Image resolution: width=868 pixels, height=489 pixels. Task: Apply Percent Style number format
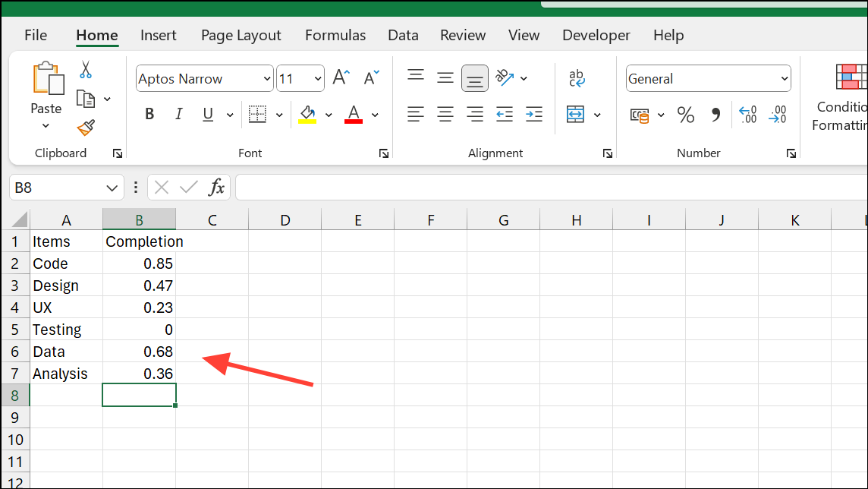coord(685,115)
